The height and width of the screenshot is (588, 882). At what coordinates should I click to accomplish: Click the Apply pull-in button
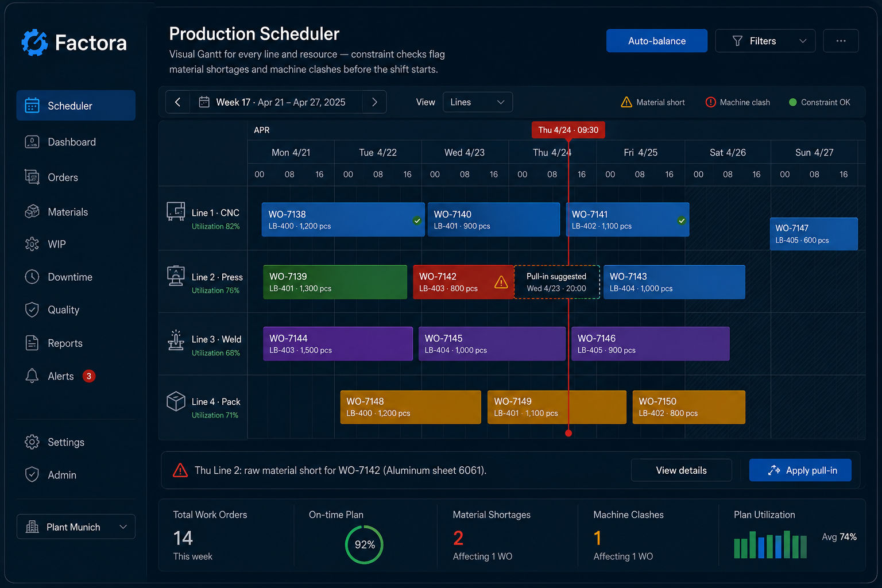pyautogui.click(x=800, y=470)
